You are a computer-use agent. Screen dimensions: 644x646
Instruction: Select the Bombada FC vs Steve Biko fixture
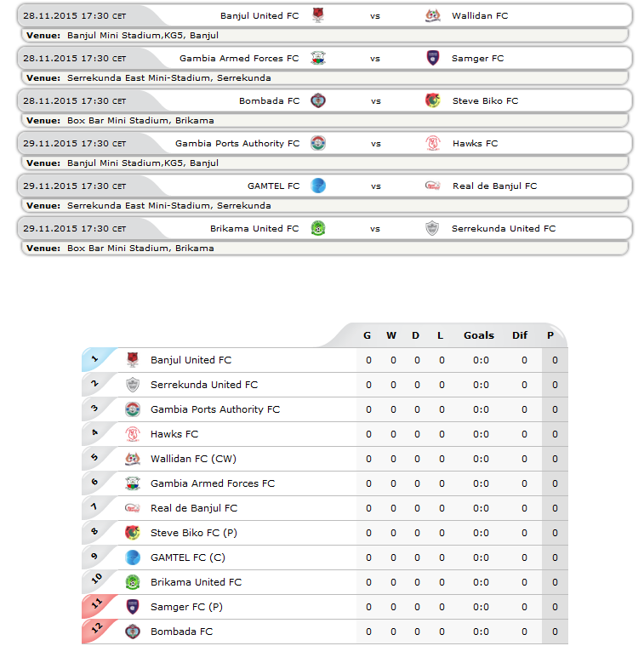(x=325, y=100)
